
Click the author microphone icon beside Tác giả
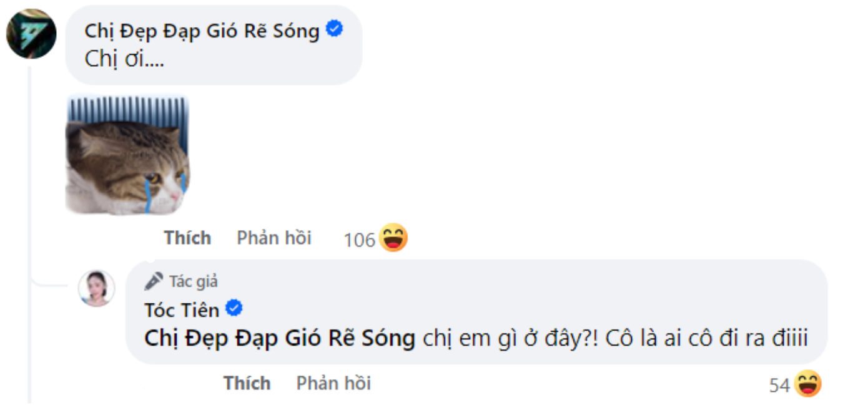(x=154, y=281)
